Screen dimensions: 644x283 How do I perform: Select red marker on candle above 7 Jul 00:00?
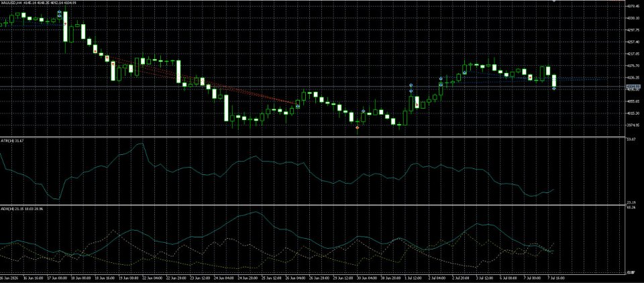click(530, 77)
